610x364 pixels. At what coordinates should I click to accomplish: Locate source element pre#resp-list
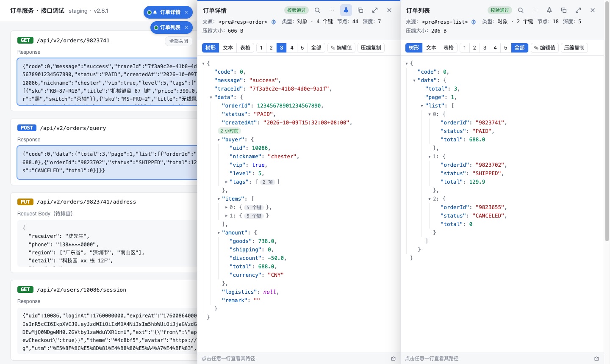[x=474, y=22]
